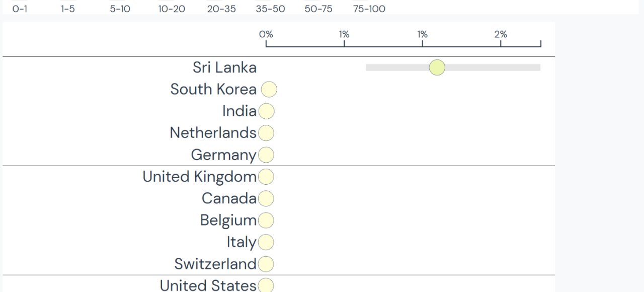Screen dimensions: 644x292
Task: Select the Italy data point
Action: coord(266,242)
